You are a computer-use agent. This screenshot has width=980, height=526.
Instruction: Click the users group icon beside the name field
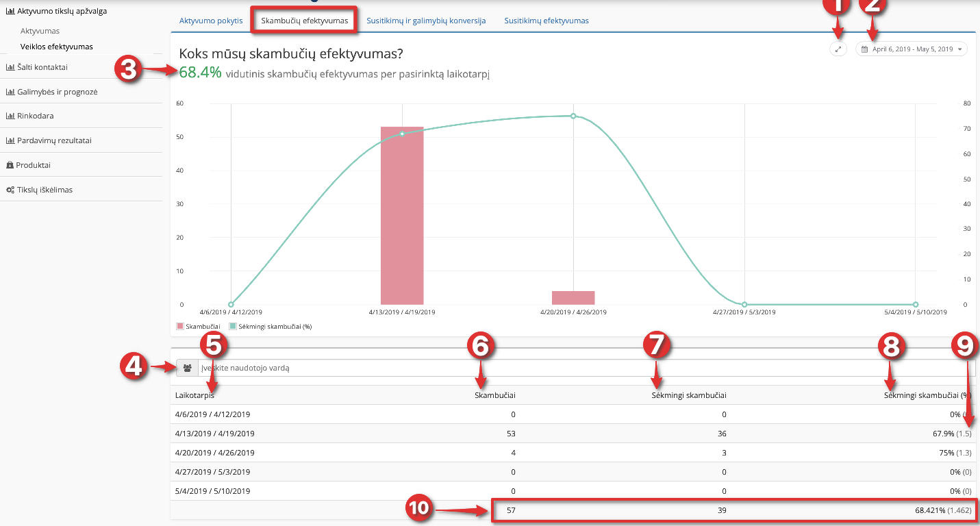[187, 368]
